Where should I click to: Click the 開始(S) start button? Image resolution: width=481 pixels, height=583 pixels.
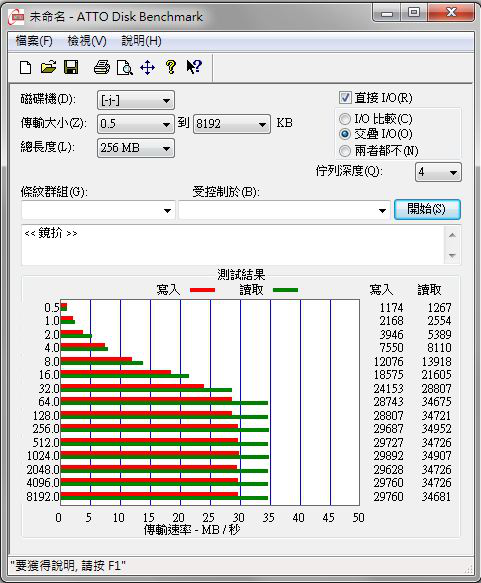click(427, 209)
